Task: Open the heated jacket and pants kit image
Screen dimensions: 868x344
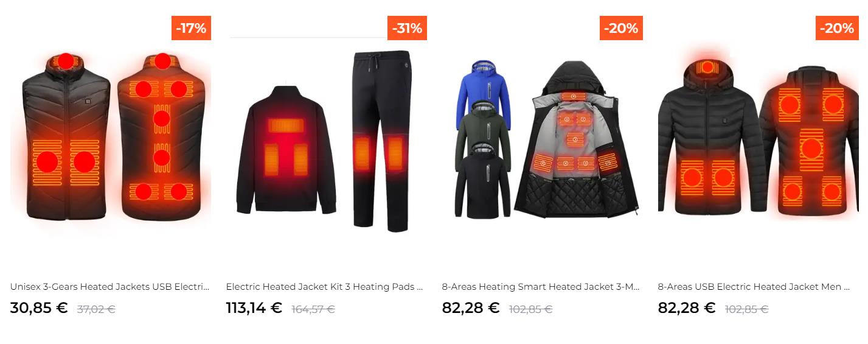Action: (327, 138)
